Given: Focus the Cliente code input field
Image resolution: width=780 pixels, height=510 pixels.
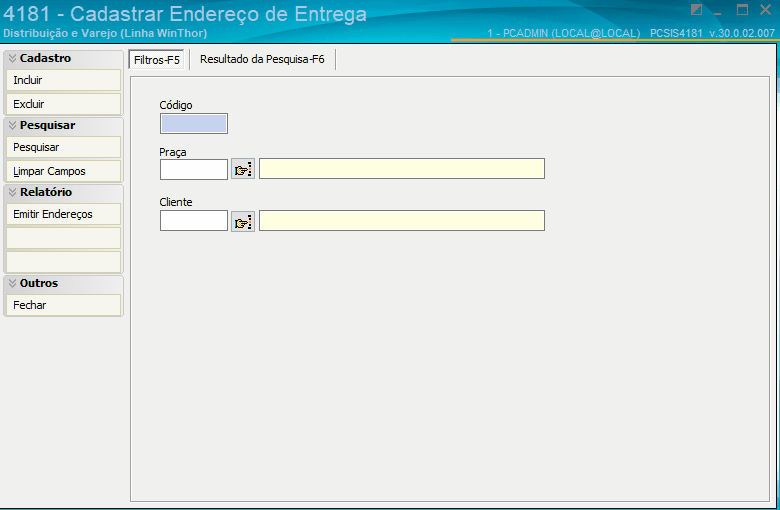Looking at the screenshot, I should (194, 220).
